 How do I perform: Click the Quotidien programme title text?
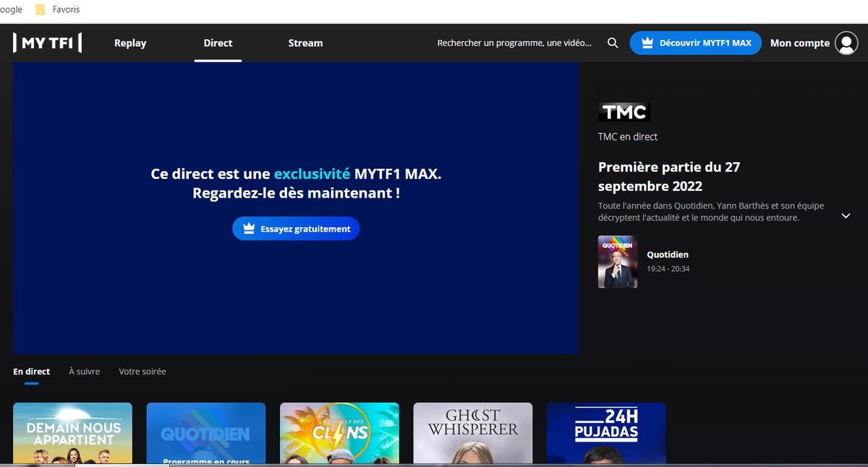(x=668, y=255)
